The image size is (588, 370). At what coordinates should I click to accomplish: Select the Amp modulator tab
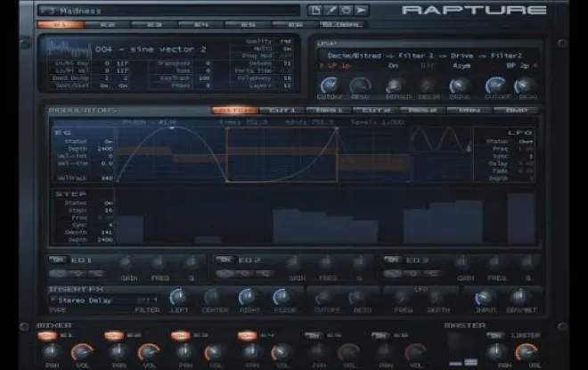point(517,111)
